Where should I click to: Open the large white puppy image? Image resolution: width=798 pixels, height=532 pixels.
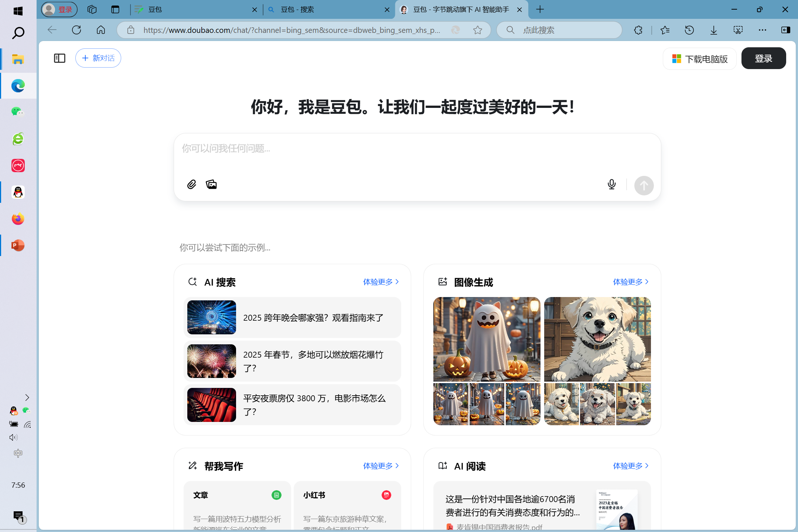coord(597,339)
